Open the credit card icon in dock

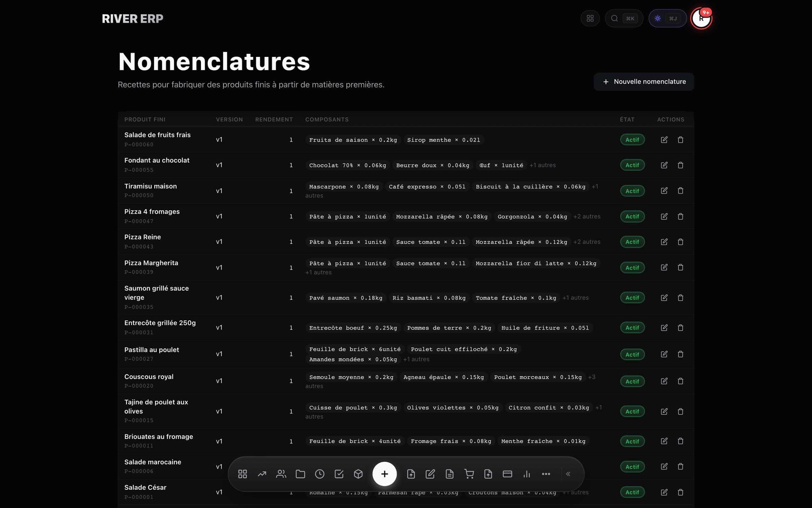point(507,474)
